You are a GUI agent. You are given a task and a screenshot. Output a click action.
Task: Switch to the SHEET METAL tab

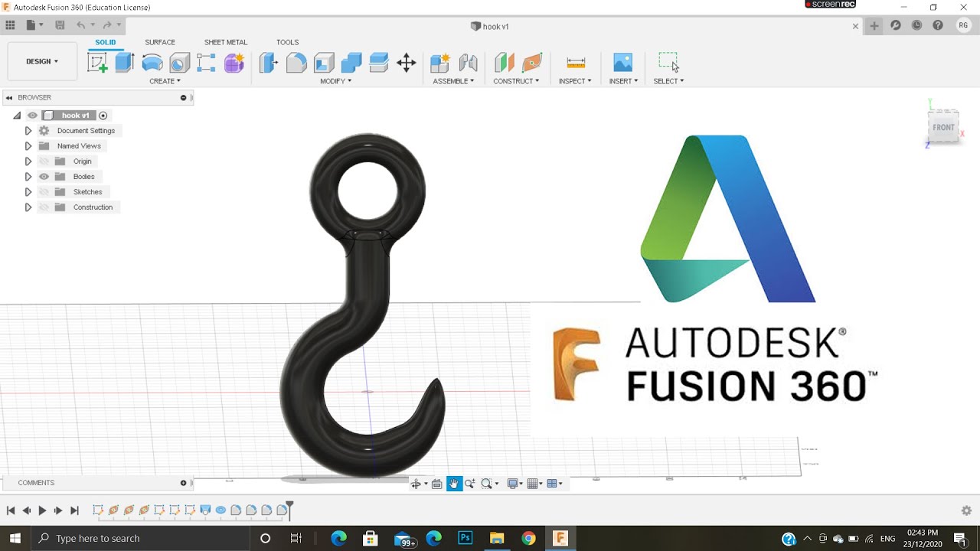pos(226,43)
